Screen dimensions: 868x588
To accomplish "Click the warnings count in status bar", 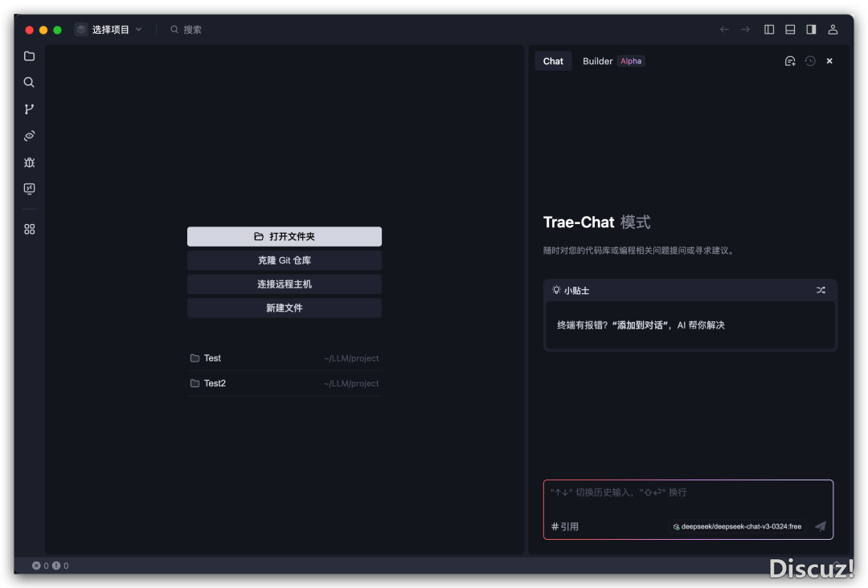I will coord(60,566).
